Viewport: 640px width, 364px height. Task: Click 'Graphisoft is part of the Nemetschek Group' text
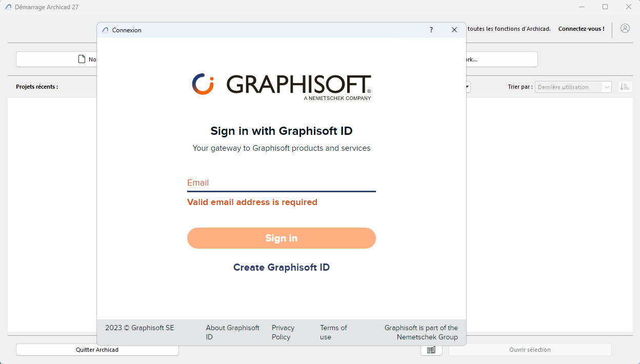(x=422, y=332)
